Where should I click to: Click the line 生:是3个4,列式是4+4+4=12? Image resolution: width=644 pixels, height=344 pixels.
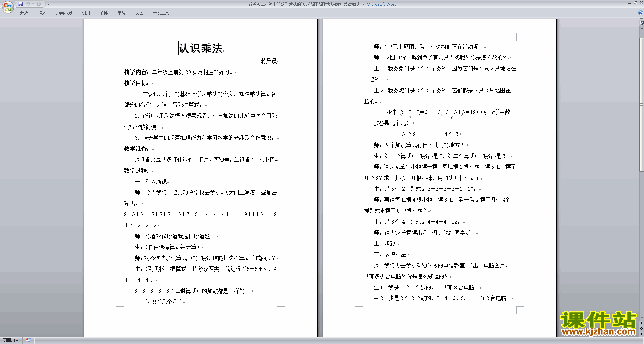click(417, 222)
